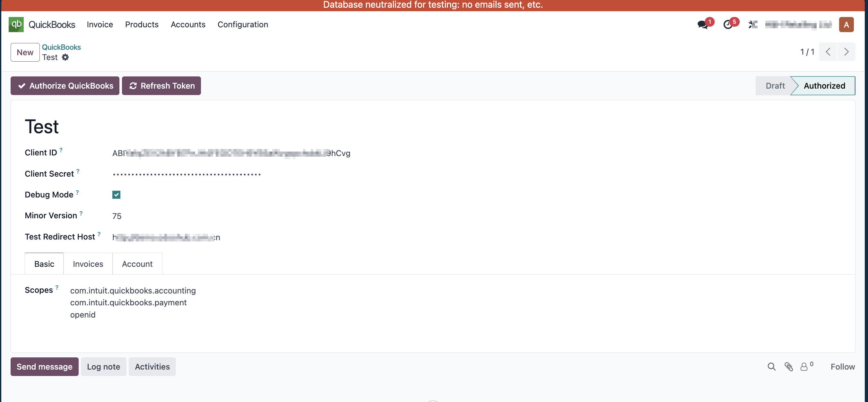The image size is (868, 402).
Task: Click Authorize QuickBooks button
Action: pos(65,86)
